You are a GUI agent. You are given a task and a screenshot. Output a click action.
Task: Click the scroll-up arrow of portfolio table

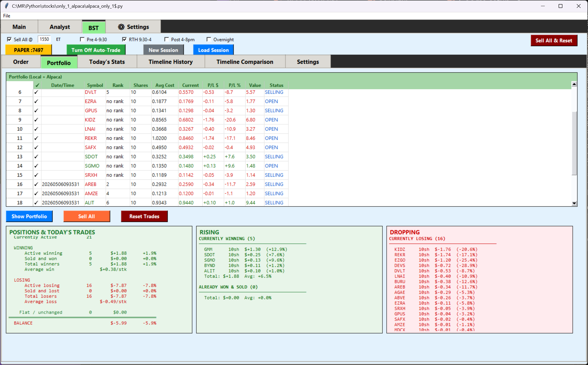pyautogui.click(x=574, y=84)
